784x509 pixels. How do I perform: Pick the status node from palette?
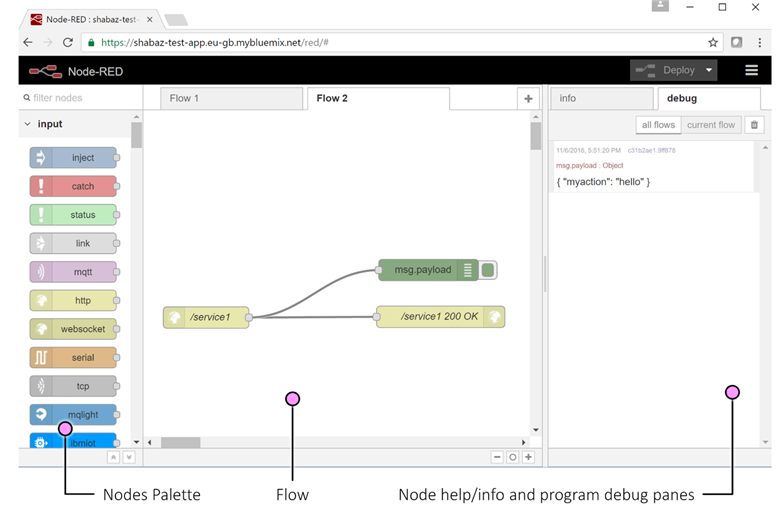(x=73, y=214)
